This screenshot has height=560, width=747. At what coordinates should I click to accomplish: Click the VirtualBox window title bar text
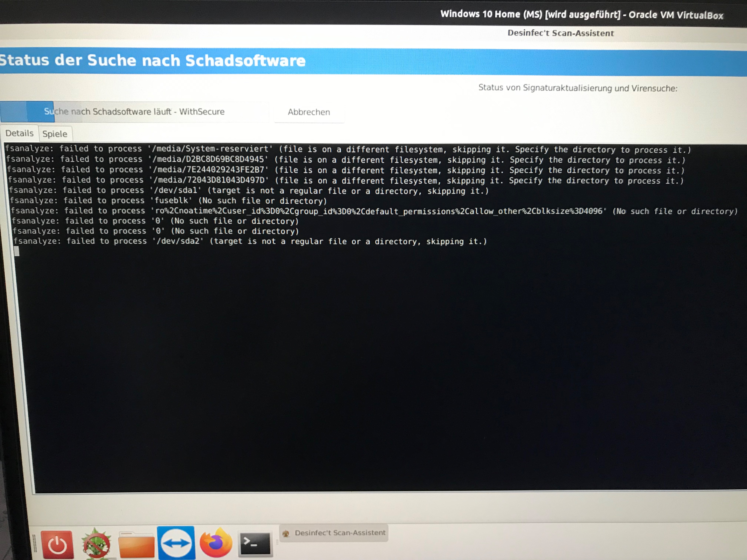click(x=581, y=15)
